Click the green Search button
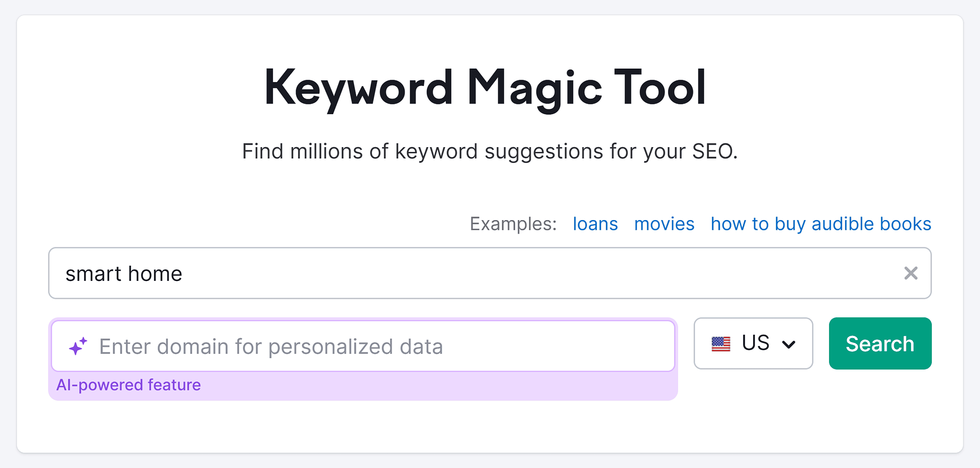Screen dimensions: 980x468 [880, 343]
